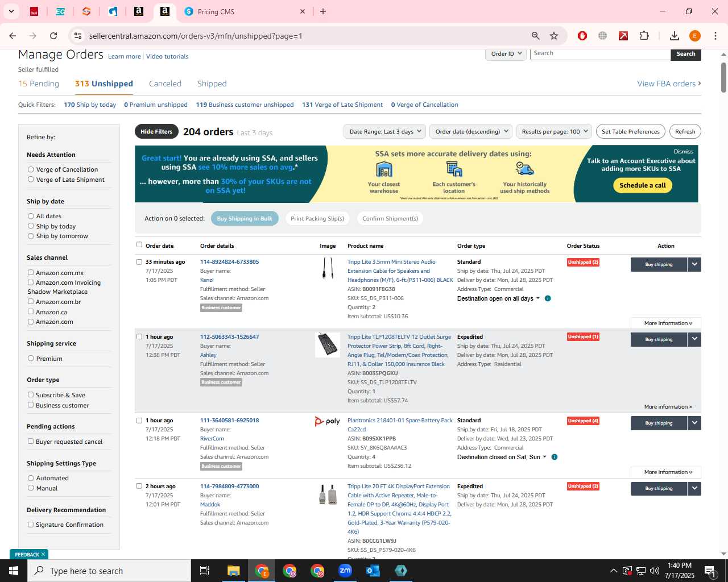This screenshot has height=582, width=728.
Task: Click the Refresh orders button
Action: [685, 131]
